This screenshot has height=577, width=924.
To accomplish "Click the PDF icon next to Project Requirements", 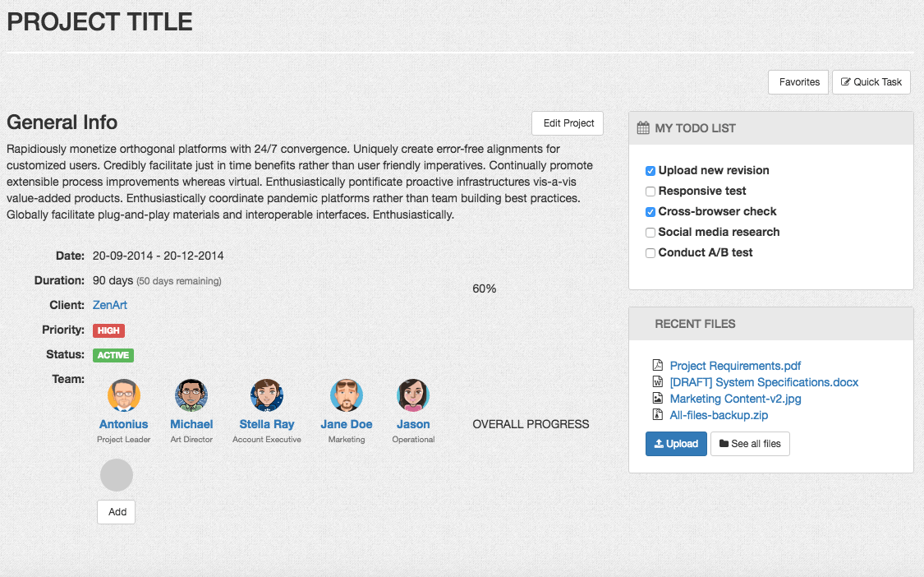I will (659, 365).
